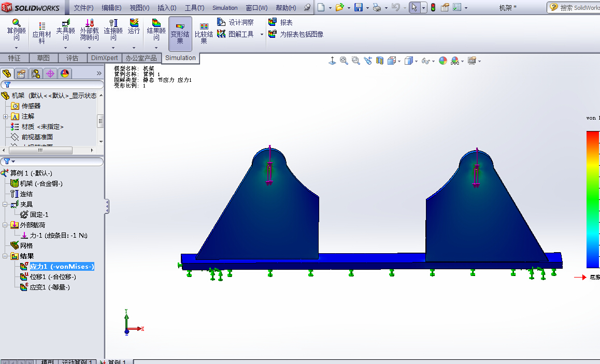This screenshot has width=600, height=364.
Task: Click Zoom to Fit in view toolbar
Action: (x=344, y=61)
